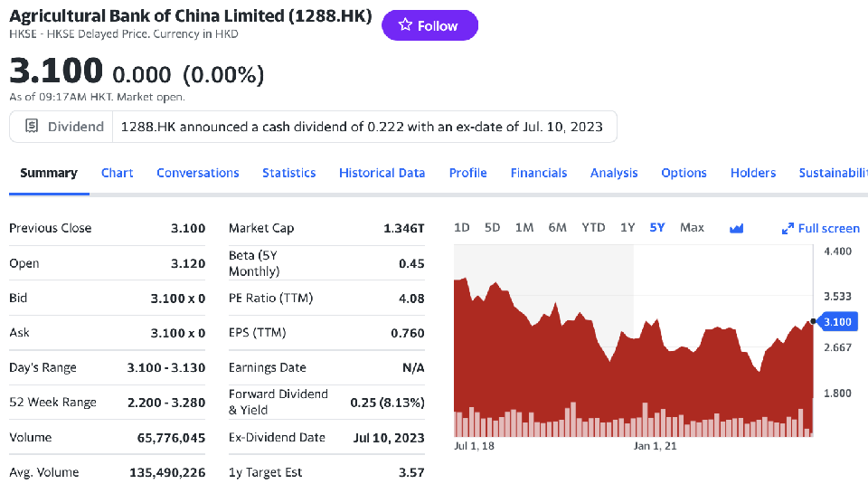Open chart in Full screen

coord(821,228)
